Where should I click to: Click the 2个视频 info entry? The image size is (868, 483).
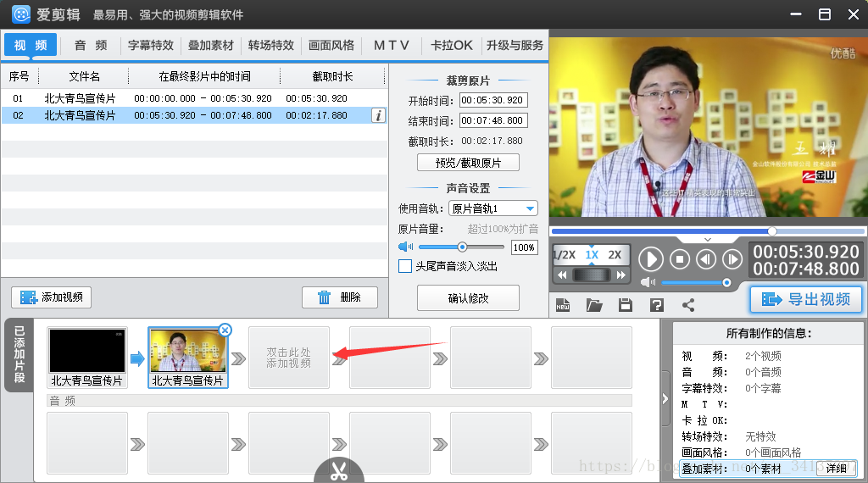pos(763,356)
